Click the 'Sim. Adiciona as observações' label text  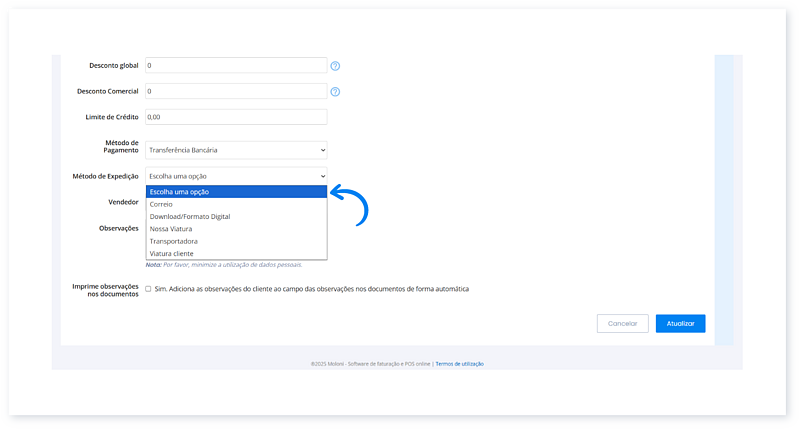point(312,289)
